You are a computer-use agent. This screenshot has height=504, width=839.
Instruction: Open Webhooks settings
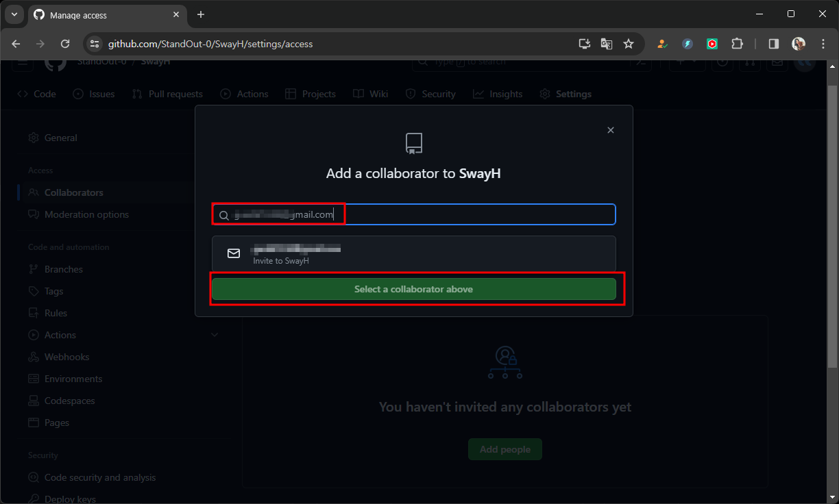[59, 357]
